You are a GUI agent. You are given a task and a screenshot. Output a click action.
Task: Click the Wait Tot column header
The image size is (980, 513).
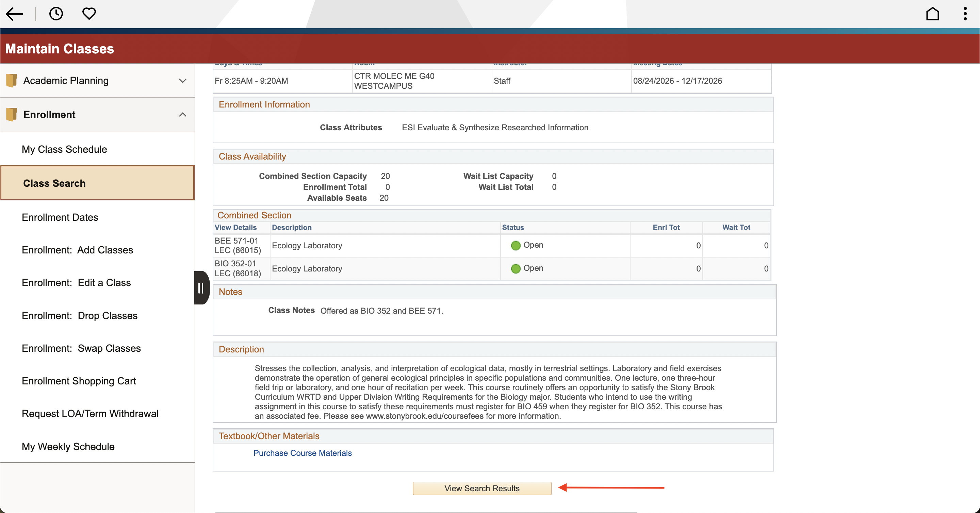click(736, 227)
